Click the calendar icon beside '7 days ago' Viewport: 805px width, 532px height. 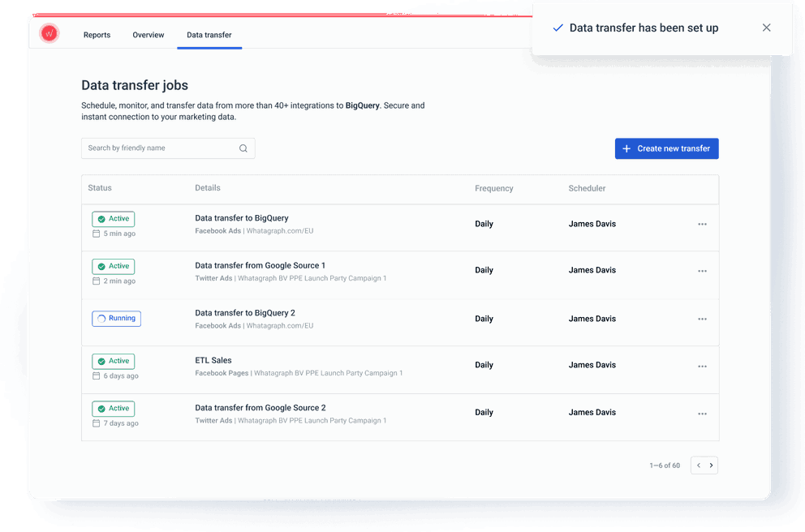95,423
